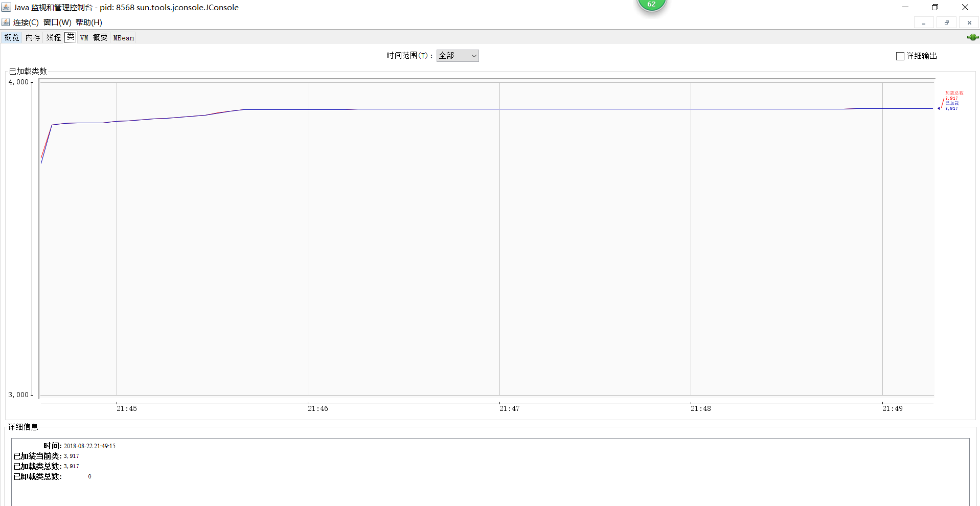Image resolution: width=980 pixels, height=506 pixels.
Task: Click the Java icon beside 连接 menu
Action: (6, 22)
